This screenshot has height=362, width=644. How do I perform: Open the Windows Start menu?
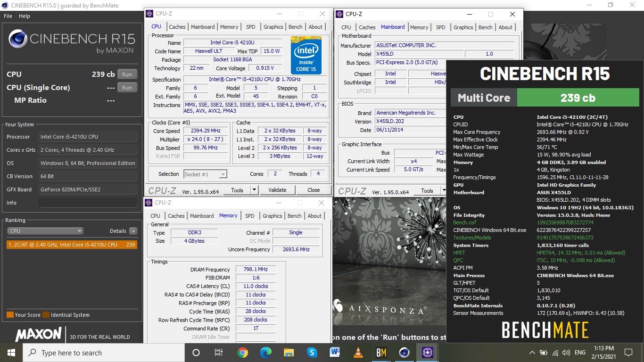point(11,353)
